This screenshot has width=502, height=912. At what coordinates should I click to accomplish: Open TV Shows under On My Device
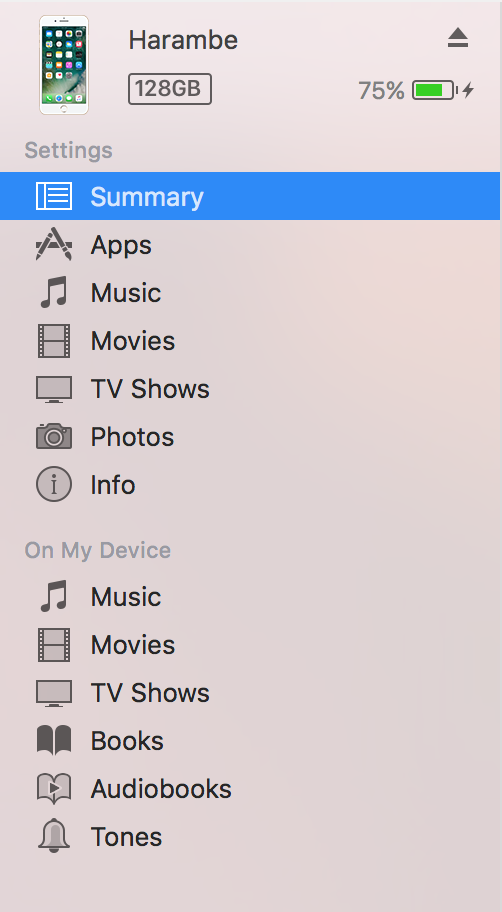point(250,693)
